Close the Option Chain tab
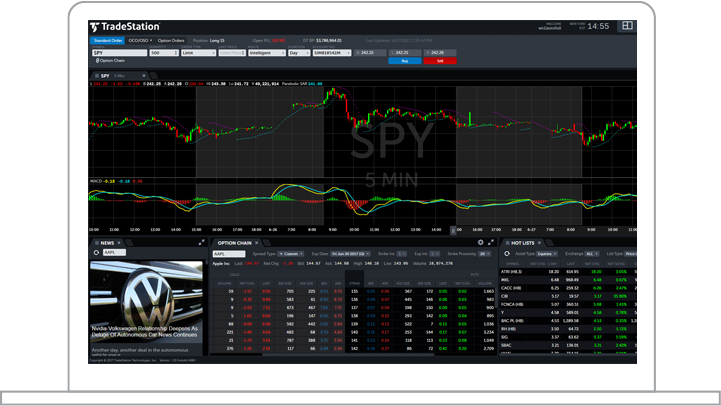Viewport: 721px width, 406px height. (257, 243)
